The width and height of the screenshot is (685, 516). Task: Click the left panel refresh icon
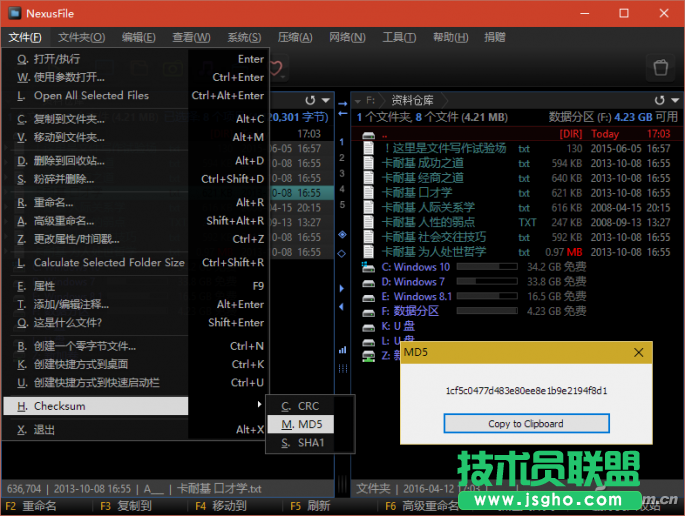point(310,101)
